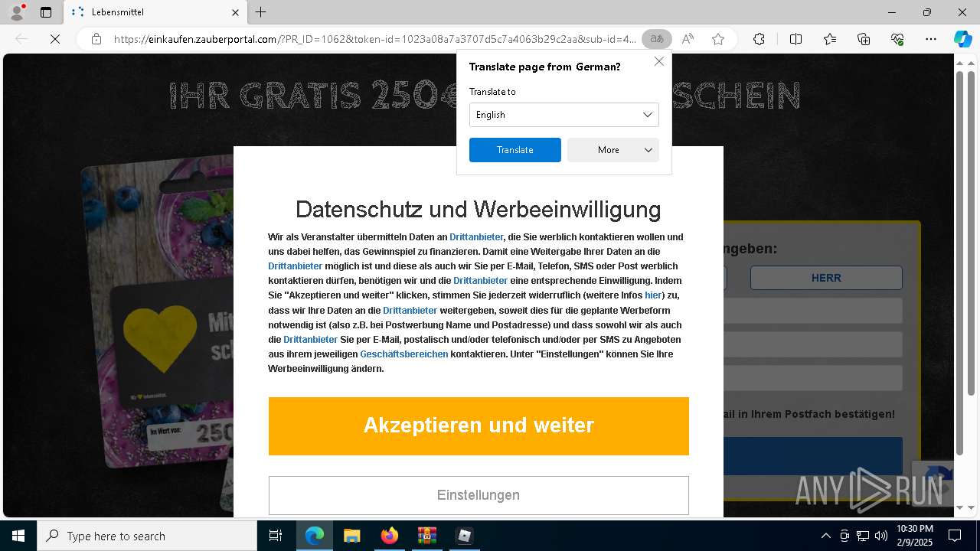Open the Edge profile icon

tap(16, 11)
